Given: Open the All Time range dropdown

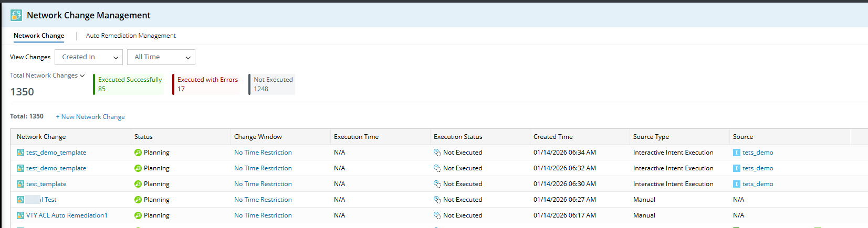Looking at the screenshot, I should pos(161,57).
